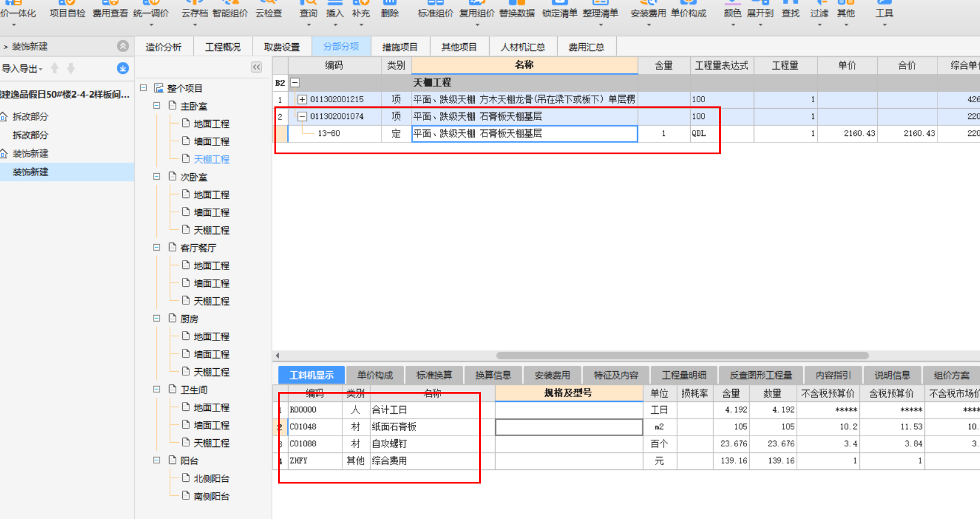This screenshot has width=980, height=519.
Task: Click the home icon beside 拆改部分
Action: click(4, 116)
